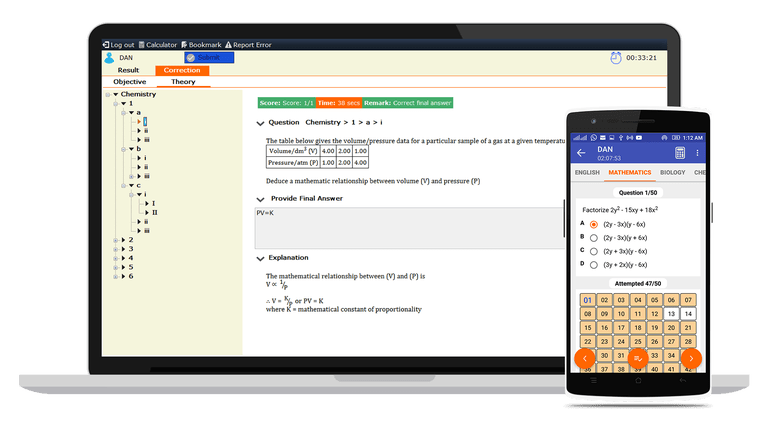
Task: Open the phone three-dot overflow menu
Action: 697,153
